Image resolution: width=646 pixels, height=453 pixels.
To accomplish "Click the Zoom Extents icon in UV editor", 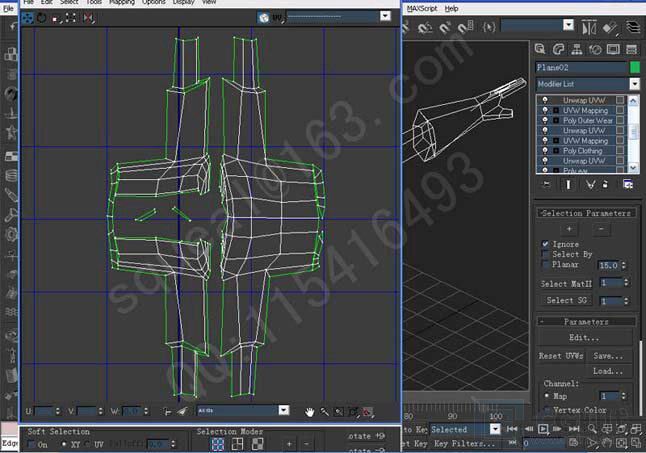I will pyautogui.click(x=353, y=411).
